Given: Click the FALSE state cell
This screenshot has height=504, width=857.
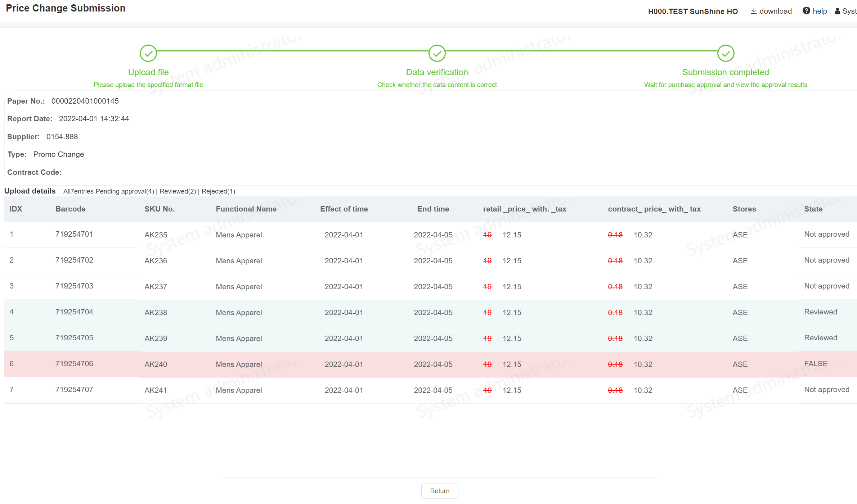Looking at the screenshot, I should click(x=816, y=364).
